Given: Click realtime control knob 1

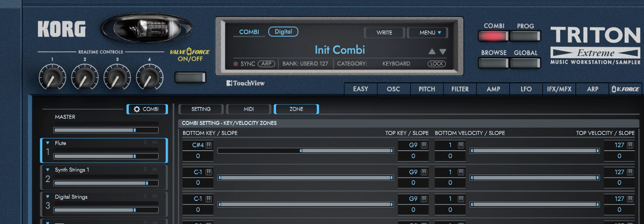Looking at the screenshot, I should [x=52, y=77].
